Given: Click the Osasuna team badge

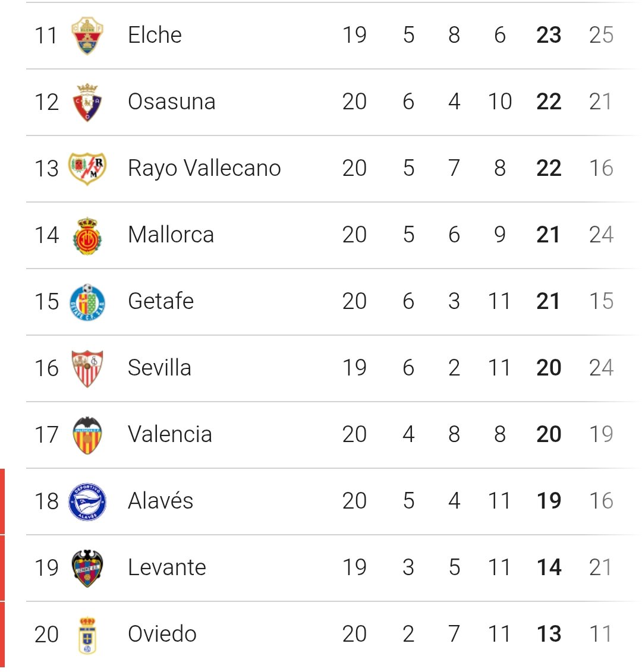Looking at the screenshot, I should click(x=87, y=102).
